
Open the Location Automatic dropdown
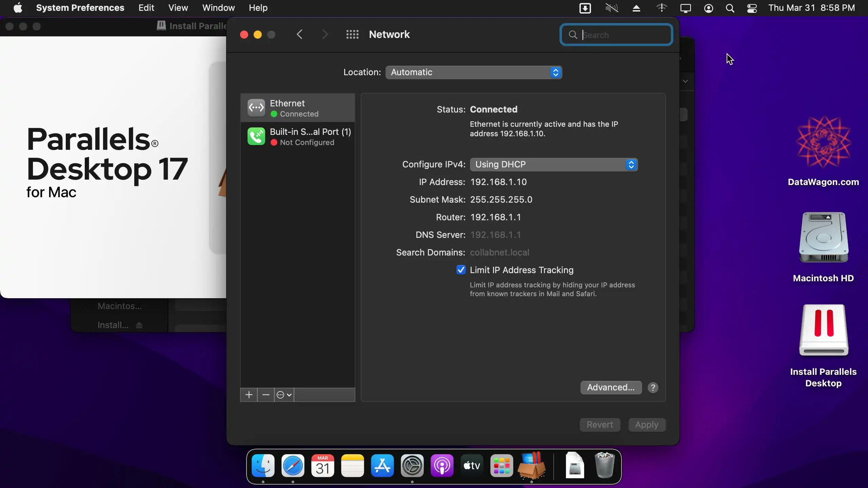pos(473,73)
